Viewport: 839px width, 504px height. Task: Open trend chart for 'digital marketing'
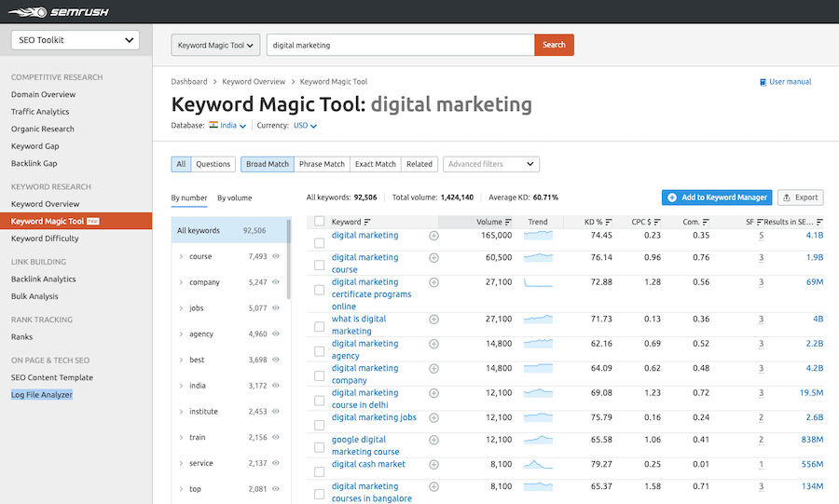click(538, 235)
